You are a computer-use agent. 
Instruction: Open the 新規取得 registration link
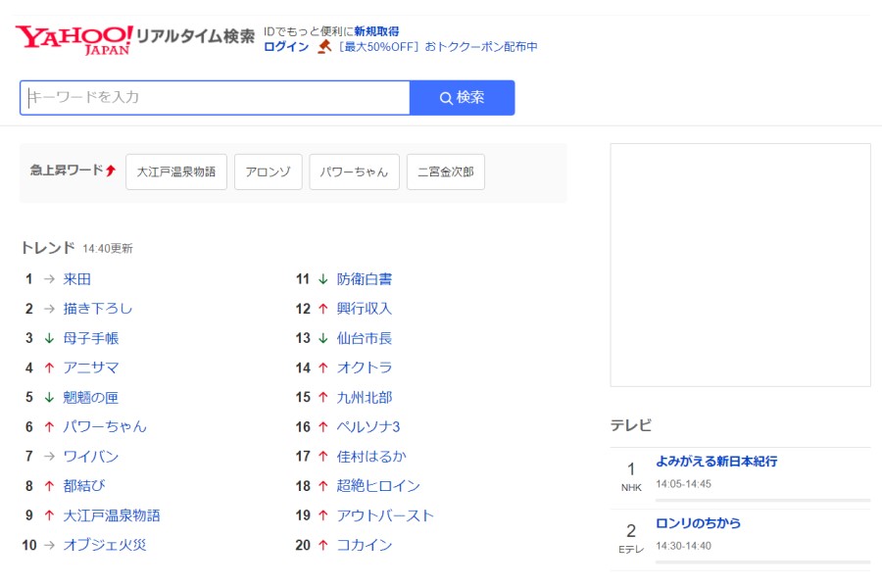click(x=376, y=31)
